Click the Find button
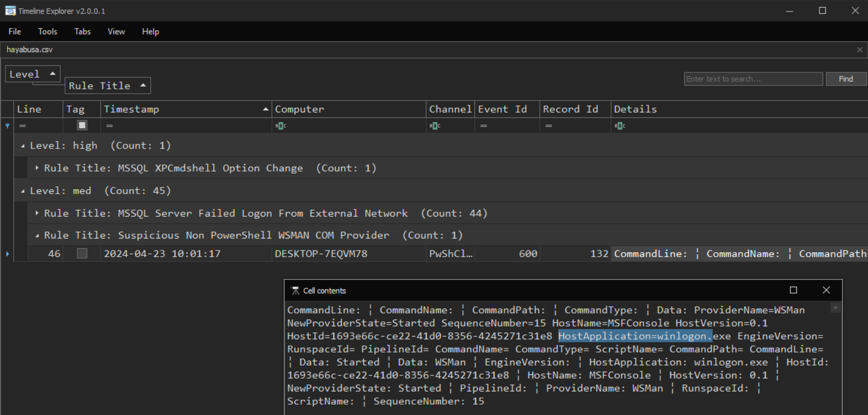Screen dimensions: 868x415 pyautogui.click(x=846, y=79)
